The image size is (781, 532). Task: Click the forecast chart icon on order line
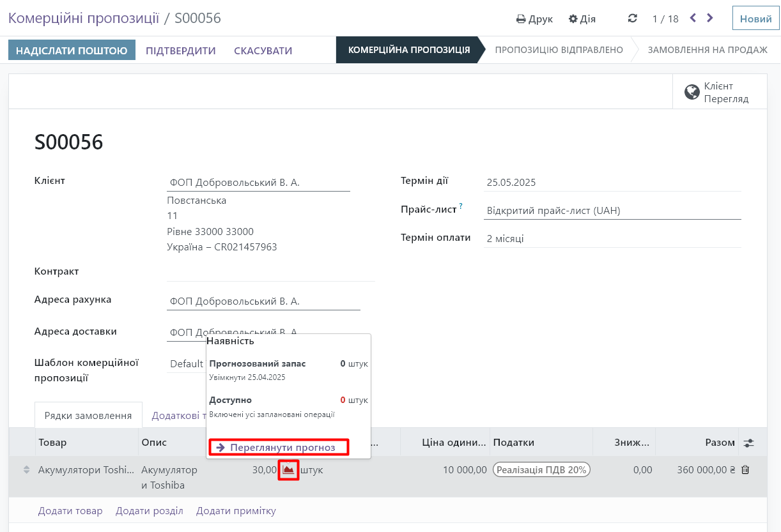(x=289, y=470)
